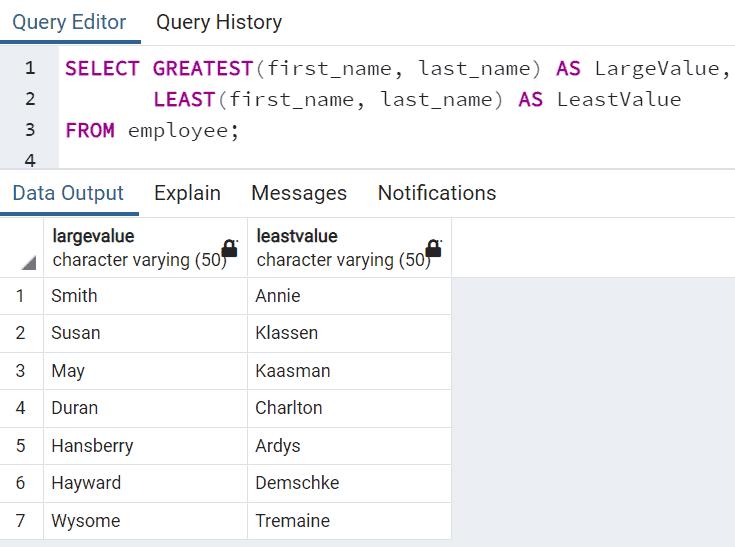Select row 7 by its row number
Viewport: 735px width, 547px height.
point(20,521)
